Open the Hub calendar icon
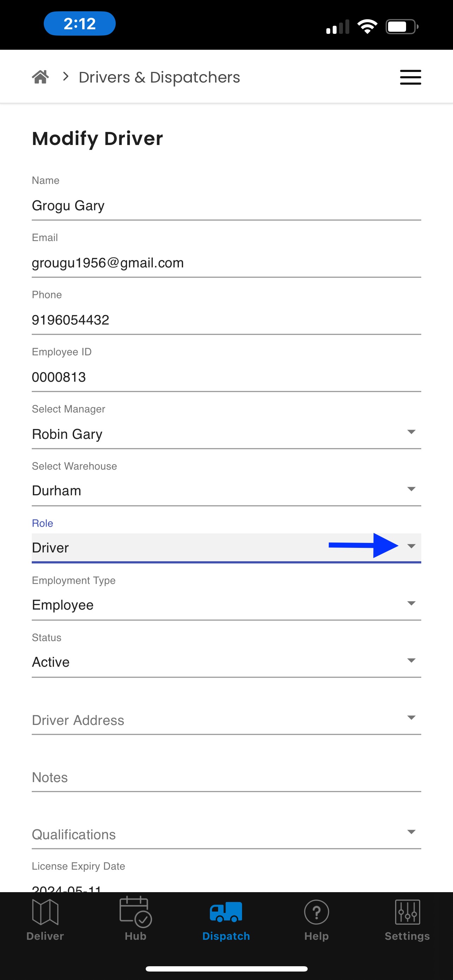This screenshot has height=980, width=453. coord(135,912)
